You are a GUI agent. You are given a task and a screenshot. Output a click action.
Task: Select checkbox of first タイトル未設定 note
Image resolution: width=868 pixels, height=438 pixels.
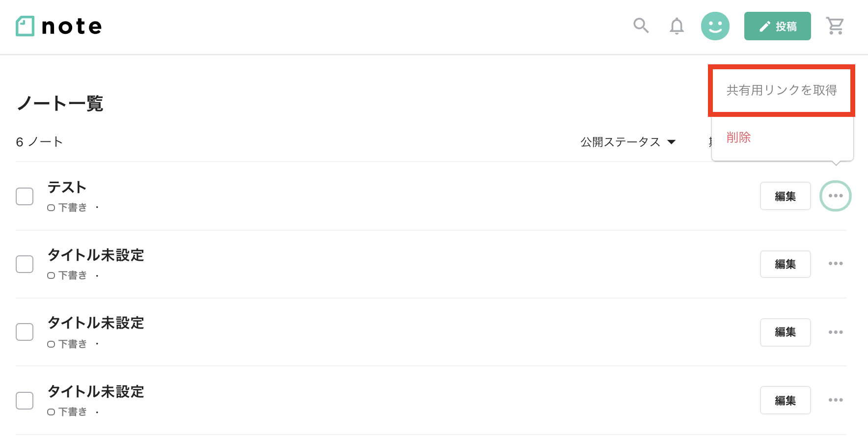(25, 264)
